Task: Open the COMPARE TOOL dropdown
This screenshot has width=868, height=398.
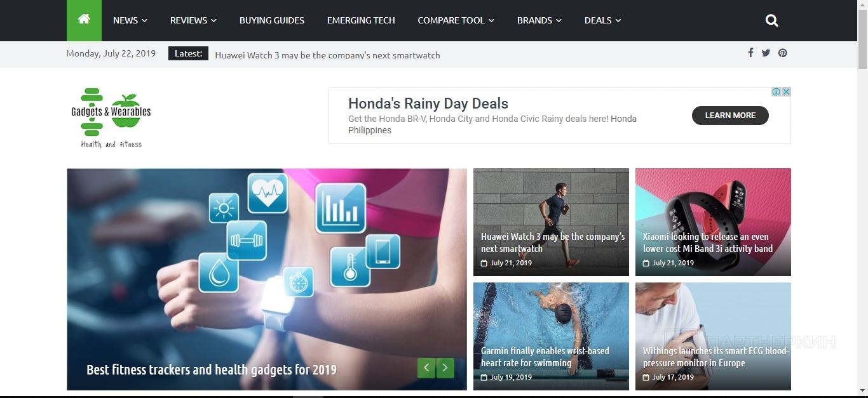Action: [456, 20]
